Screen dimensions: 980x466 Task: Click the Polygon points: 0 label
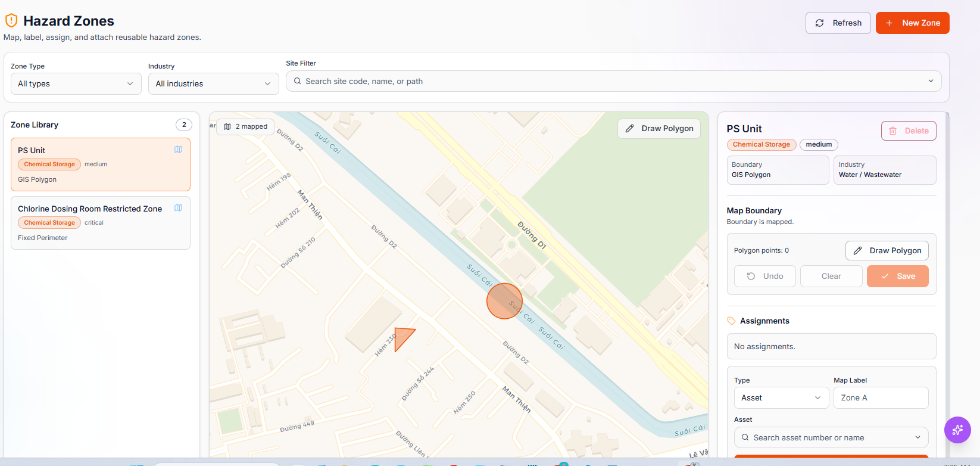point(761,250)
